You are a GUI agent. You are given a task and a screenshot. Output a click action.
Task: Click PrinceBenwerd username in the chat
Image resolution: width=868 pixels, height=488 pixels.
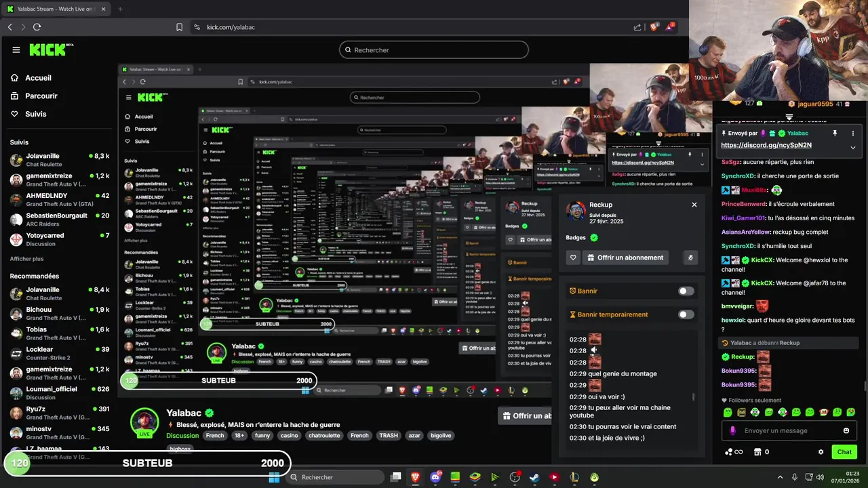pos(744,204)
